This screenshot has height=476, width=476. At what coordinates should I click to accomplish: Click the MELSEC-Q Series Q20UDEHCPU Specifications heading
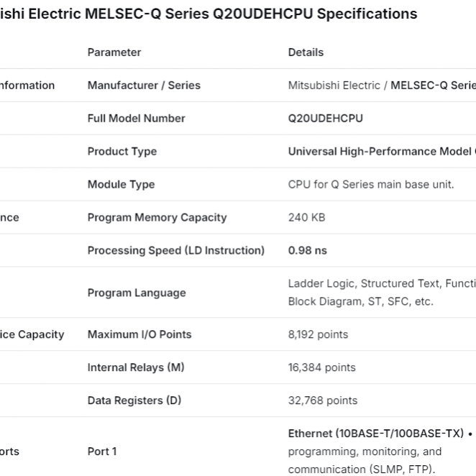click(x=209, y=14)
